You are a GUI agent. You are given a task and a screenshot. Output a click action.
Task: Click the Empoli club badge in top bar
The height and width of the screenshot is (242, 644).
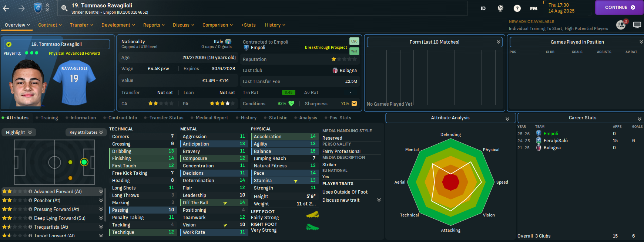[38, 8]
